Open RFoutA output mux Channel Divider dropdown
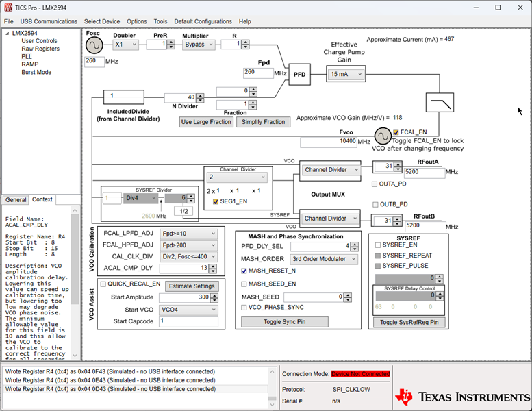The height and width of the screenshot is (411, 532). [331, 170]
